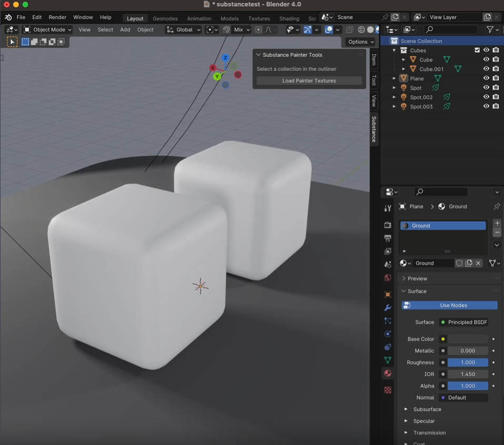Click the Proportional Editing falloff icon

coord(269,29)
